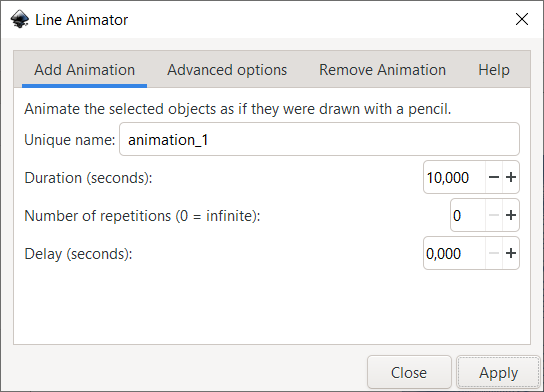Click the Duration value field showing 10,000
544x392 pixels.
coord(454,177)
